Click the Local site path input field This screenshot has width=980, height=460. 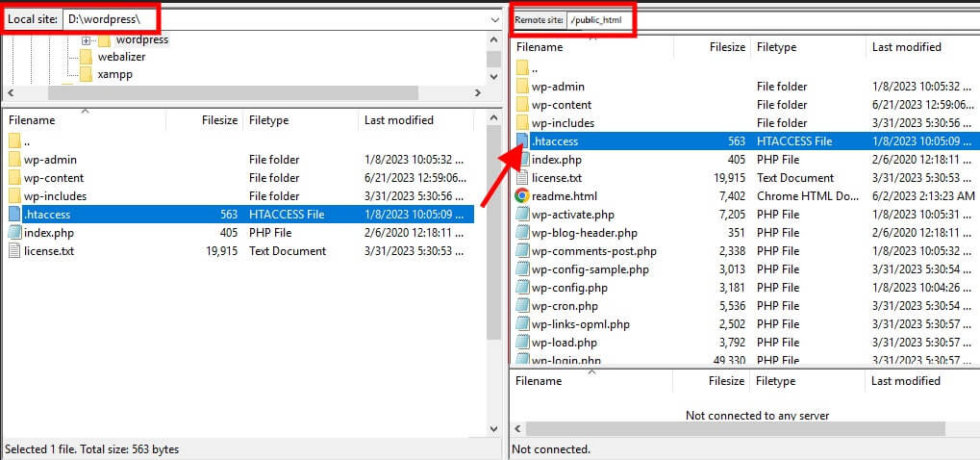click(275, 20)
